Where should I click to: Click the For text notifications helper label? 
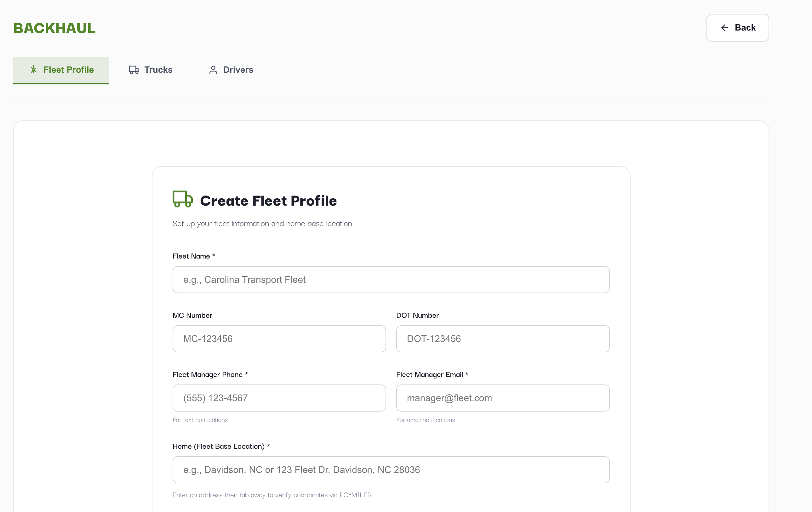click(200, 420)
